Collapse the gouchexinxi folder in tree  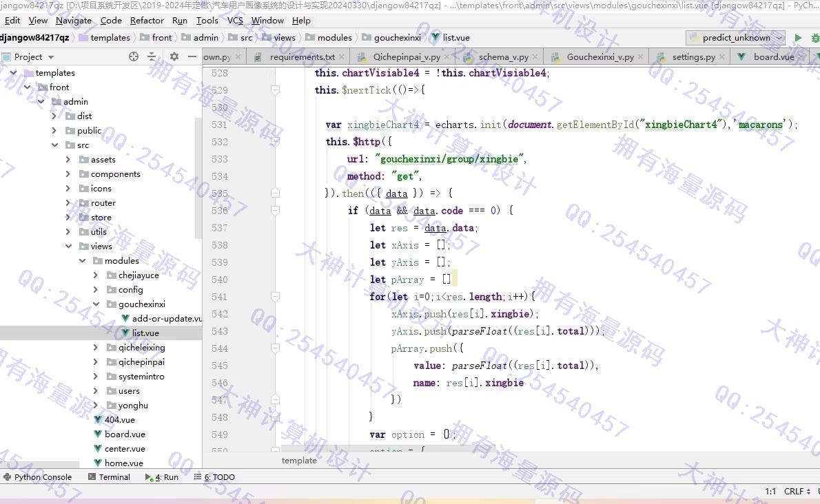point(96,304)
